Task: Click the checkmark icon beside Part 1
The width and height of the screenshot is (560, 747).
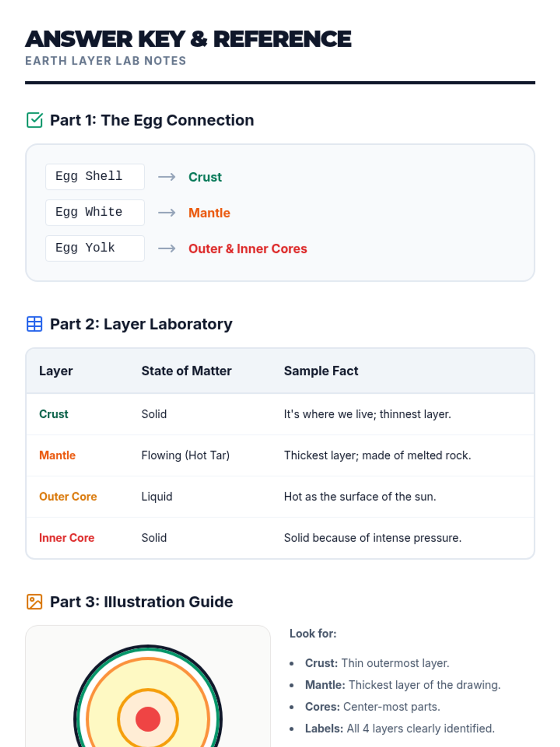Action: tap(35, 120)
